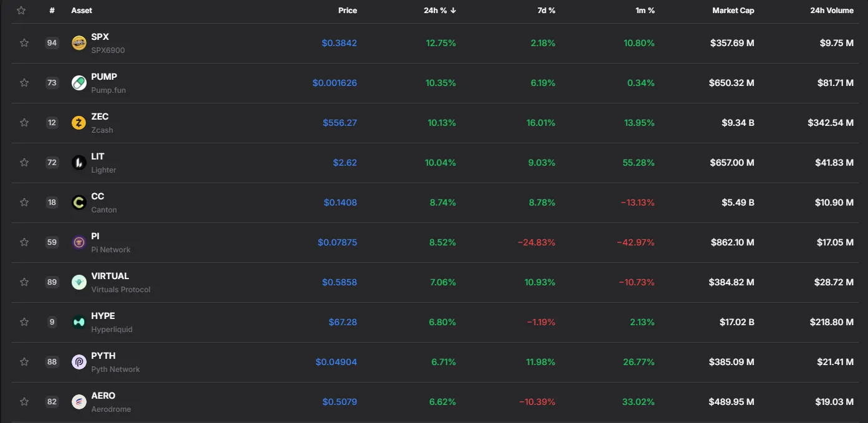868x423 pixels.
Task: Click the Aerodrome logo icon
Action: [79, 402]
